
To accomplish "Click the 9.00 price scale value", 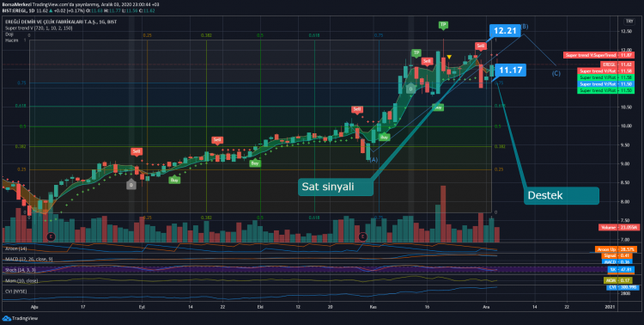I will click(x=626, y=163).
